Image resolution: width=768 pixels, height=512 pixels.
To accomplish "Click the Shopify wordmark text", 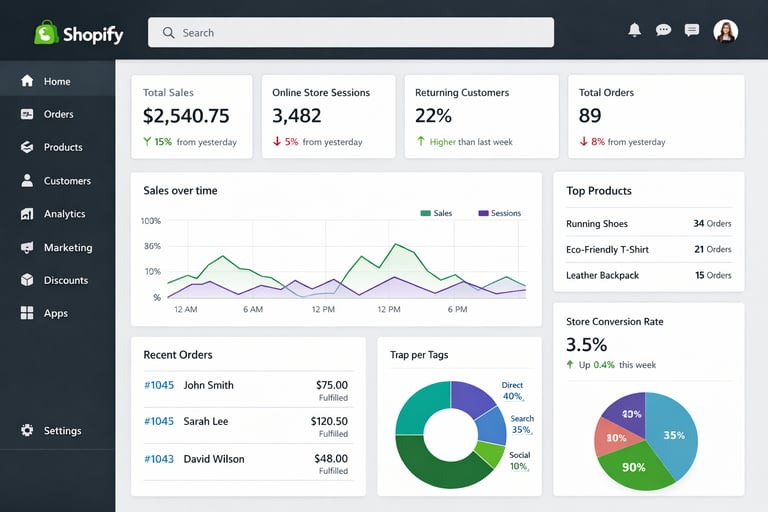I will pyautogui.click(x=93, y=34).
